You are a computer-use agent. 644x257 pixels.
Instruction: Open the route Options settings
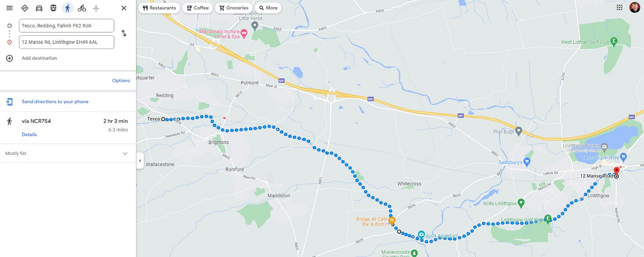(x=121, y=81)
